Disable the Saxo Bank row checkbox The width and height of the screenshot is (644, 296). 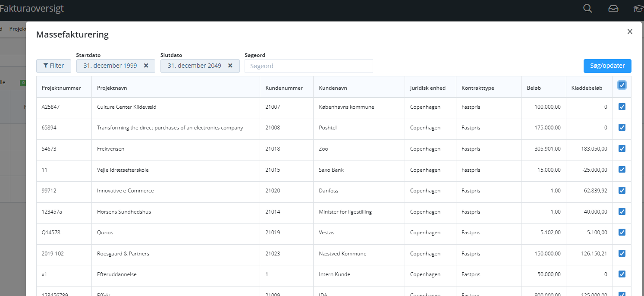point(622,169)
